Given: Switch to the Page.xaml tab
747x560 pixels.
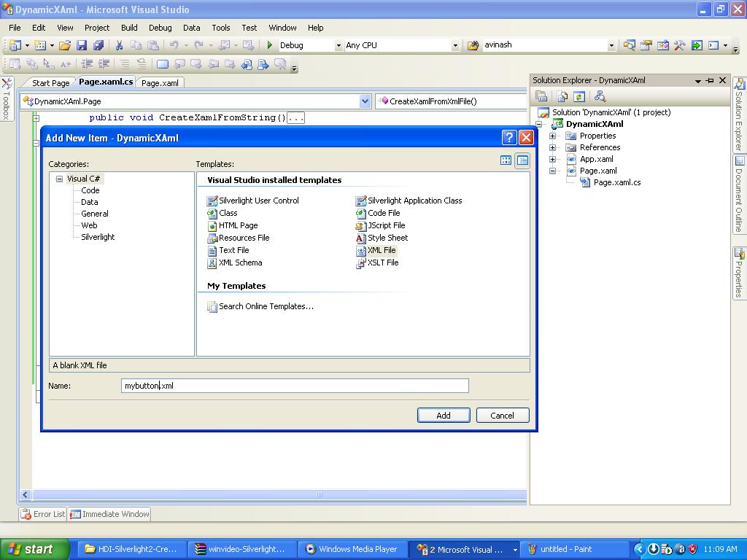Looking at the screenshot, I should click(160, 83).
